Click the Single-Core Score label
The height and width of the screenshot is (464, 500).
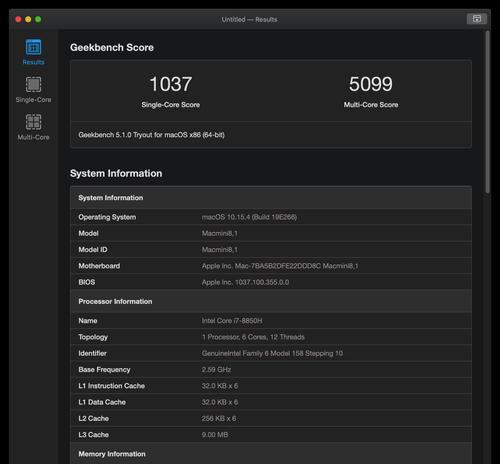pyautogui.click(x=171, y=105)
